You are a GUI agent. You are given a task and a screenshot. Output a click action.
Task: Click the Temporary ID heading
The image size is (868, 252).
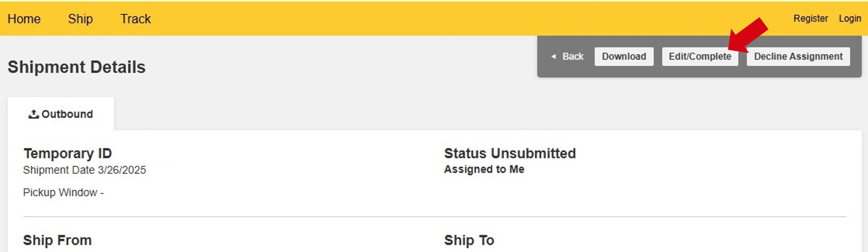[68, 153]
